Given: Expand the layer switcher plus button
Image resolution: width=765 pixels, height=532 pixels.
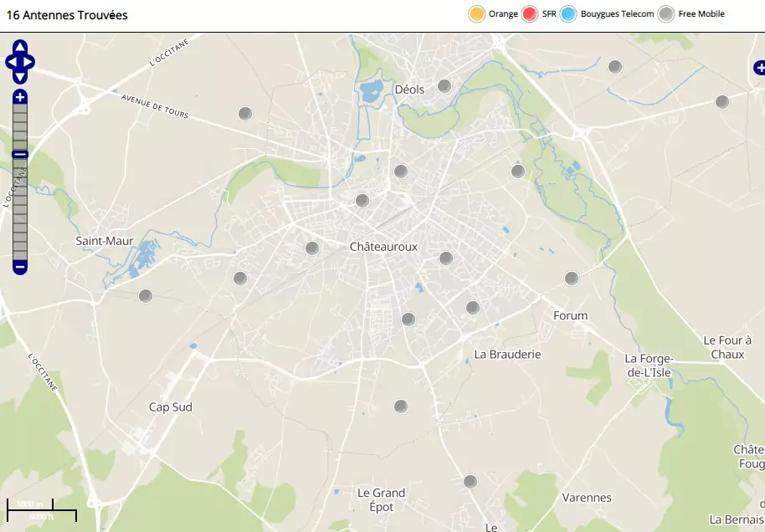Looking at the screenshot, I should click(x=759, y=68).
